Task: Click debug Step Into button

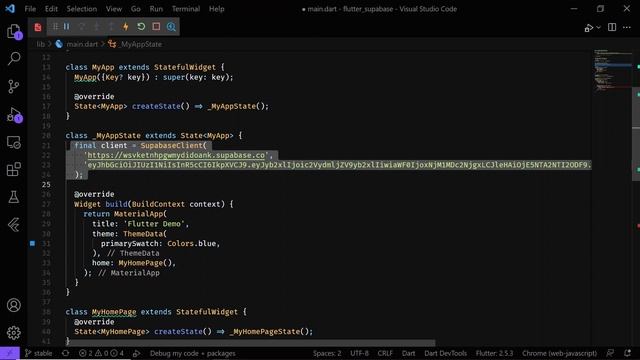Action: [96, 27]
